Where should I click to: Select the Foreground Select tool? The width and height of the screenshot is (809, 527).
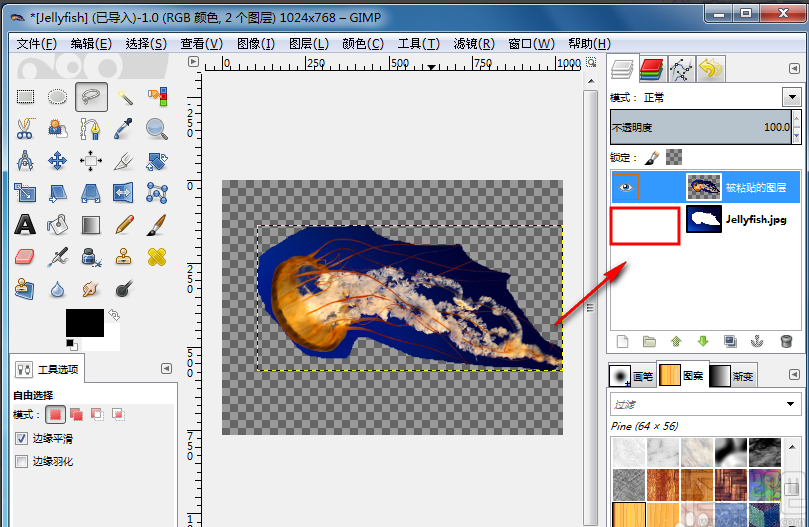57,129
